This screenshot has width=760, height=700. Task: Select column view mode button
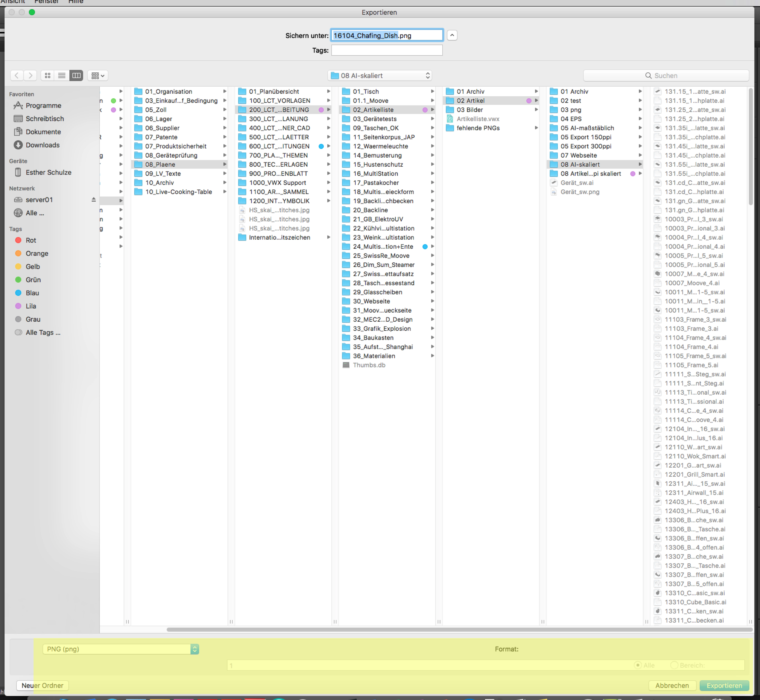(76, 75)
